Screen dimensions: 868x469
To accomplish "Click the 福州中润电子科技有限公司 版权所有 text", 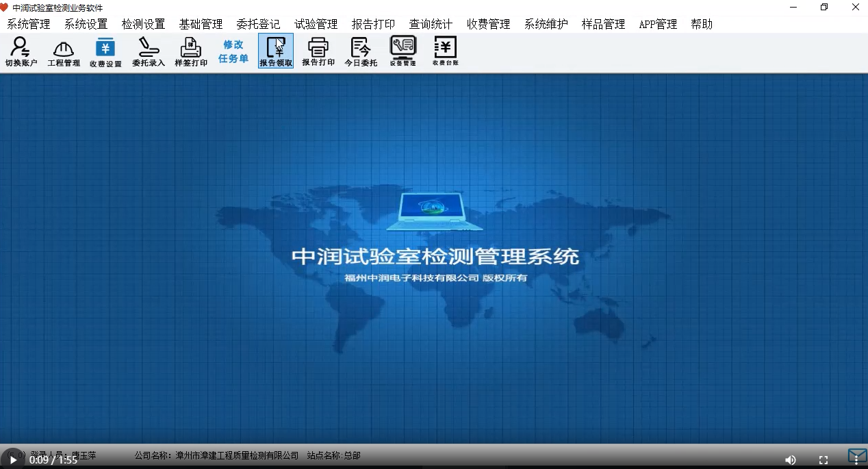I will [x=436, y=279].
